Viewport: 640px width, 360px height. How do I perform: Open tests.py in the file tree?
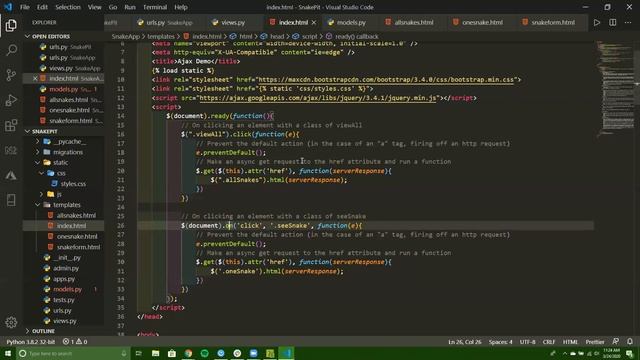(64, 300)
